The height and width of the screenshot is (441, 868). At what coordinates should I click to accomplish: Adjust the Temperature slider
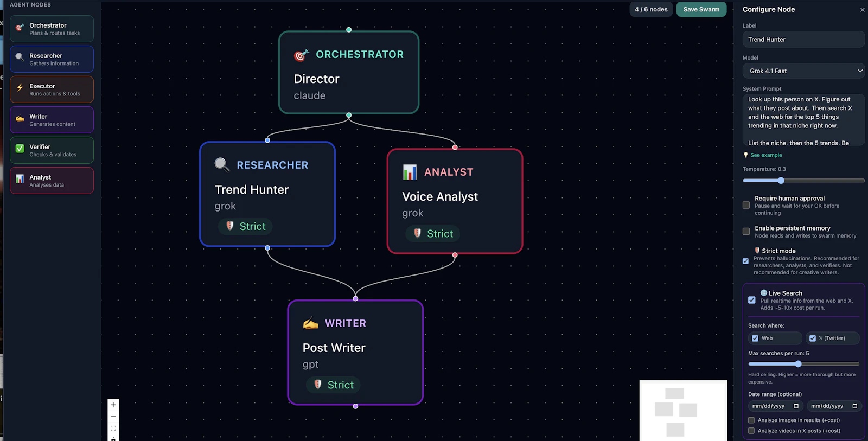point(803,181)
